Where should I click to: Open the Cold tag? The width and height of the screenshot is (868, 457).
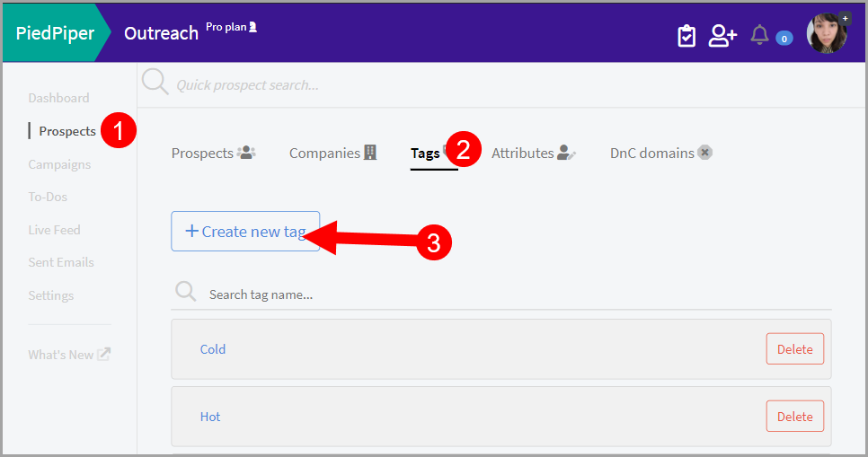pyautogui.click(x=213, y=349)
